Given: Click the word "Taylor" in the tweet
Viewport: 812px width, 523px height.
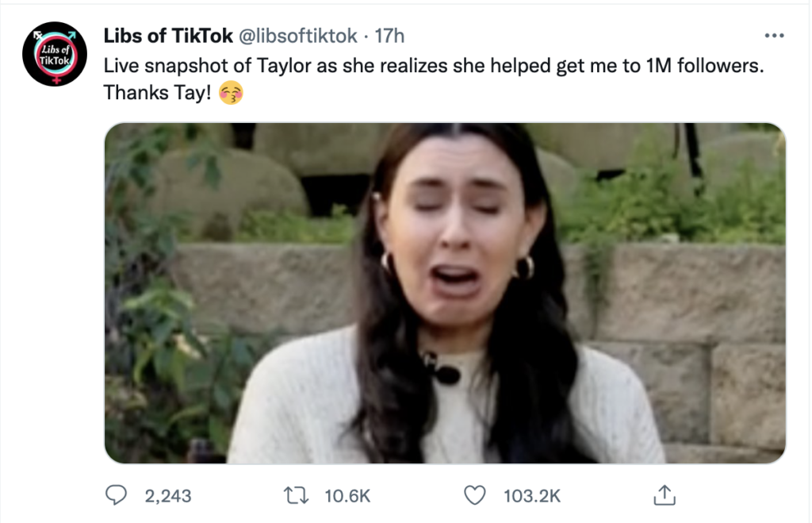Looking at the screenshot, I should click(x=286, y=66).
